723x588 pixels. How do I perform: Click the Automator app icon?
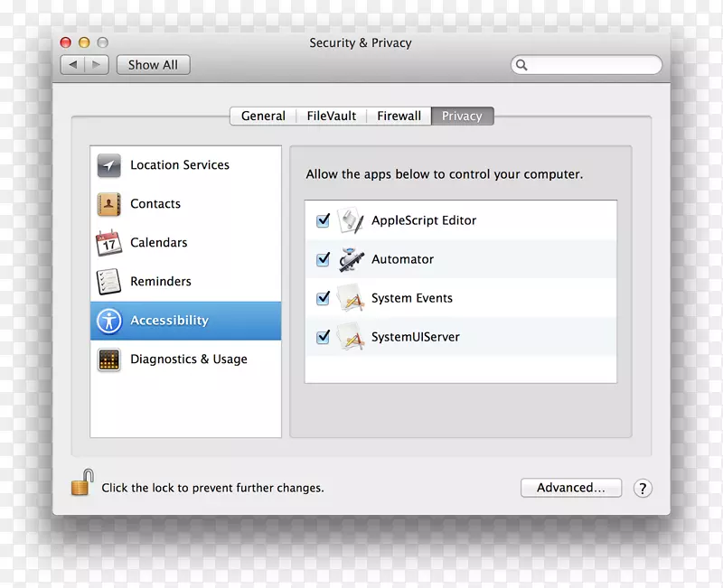pyautogui.click(x=352, y=259)
